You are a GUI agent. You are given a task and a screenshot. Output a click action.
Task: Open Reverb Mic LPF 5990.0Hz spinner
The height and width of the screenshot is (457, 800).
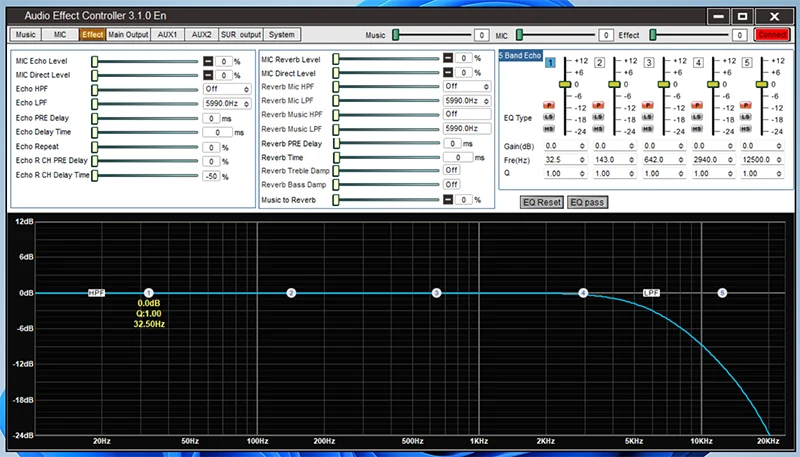pos(467,100)
